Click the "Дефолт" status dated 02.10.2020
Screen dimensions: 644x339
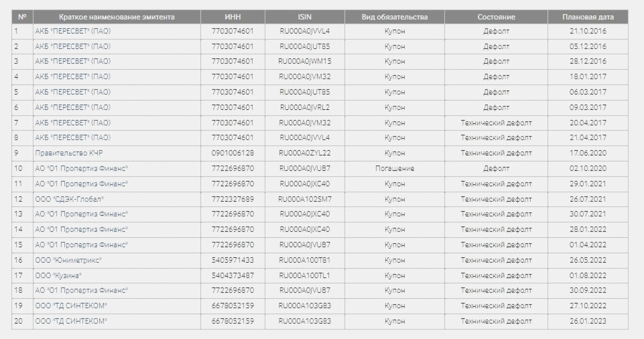pos(496,168)
